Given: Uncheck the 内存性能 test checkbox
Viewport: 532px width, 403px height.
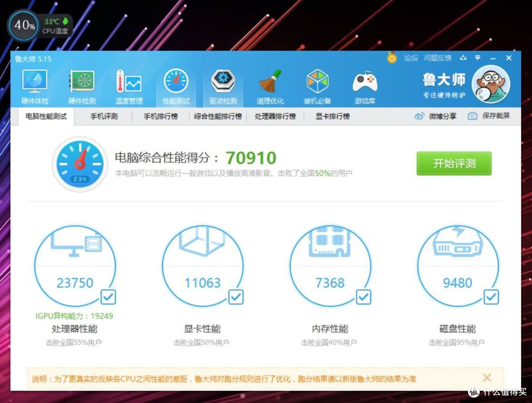Looking at the screenshot, I should click(364, 297).
